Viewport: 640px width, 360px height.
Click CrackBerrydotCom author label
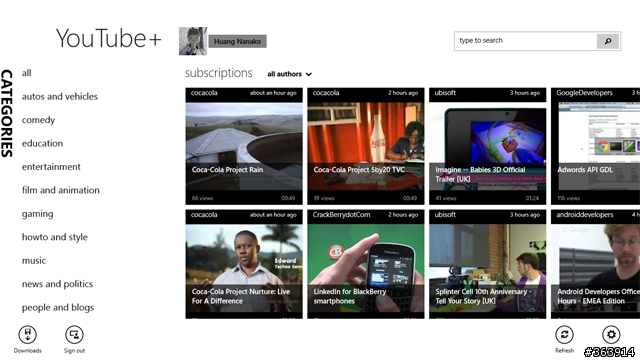pyautogui.click(x=341, y=215)
